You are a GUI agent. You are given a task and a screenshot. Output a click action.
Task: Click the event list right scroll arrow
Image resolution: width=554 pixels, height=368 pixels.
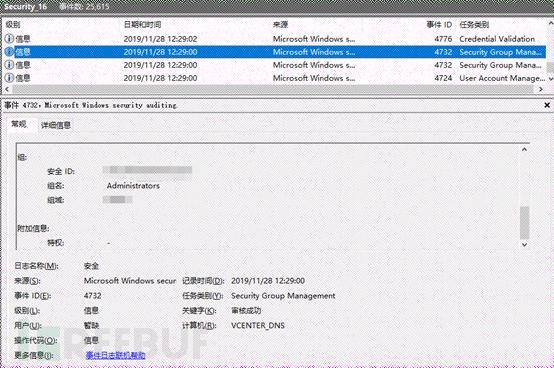click(x=541, y=89)
